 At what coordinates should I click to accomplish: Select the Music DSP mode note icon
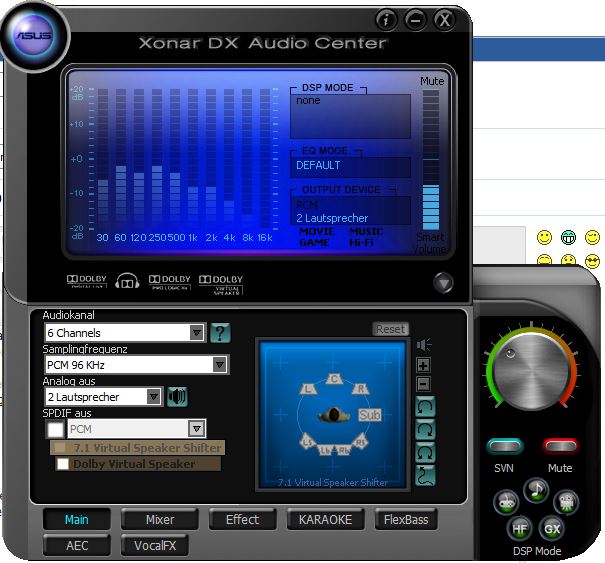pyautogui.click(x=536, y=490)
